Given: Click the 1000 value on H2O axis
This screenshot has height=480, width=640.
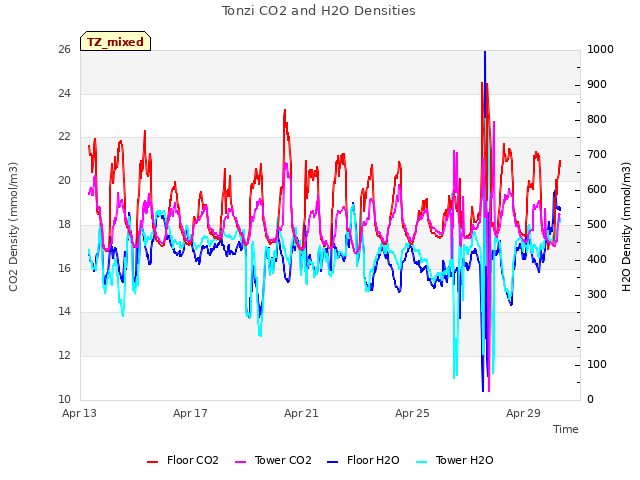Looking at the screenshot, I should (x=600, y=49).
